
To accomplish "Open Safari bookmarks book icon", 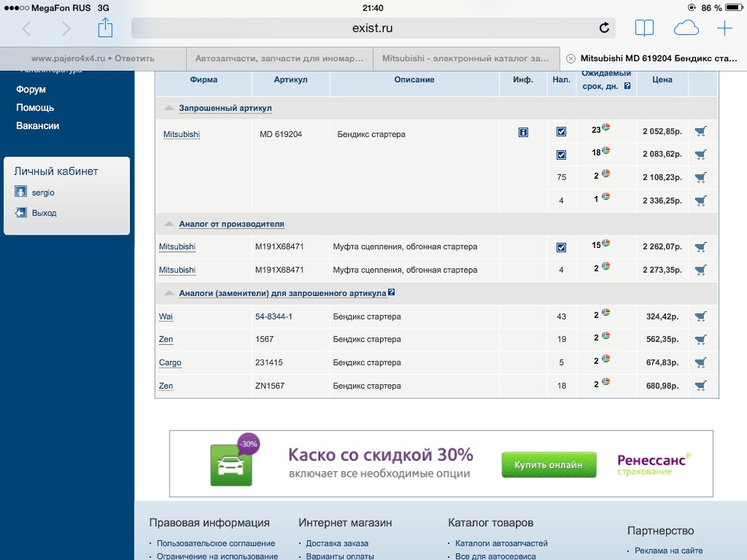I will (x=644, y=28).
